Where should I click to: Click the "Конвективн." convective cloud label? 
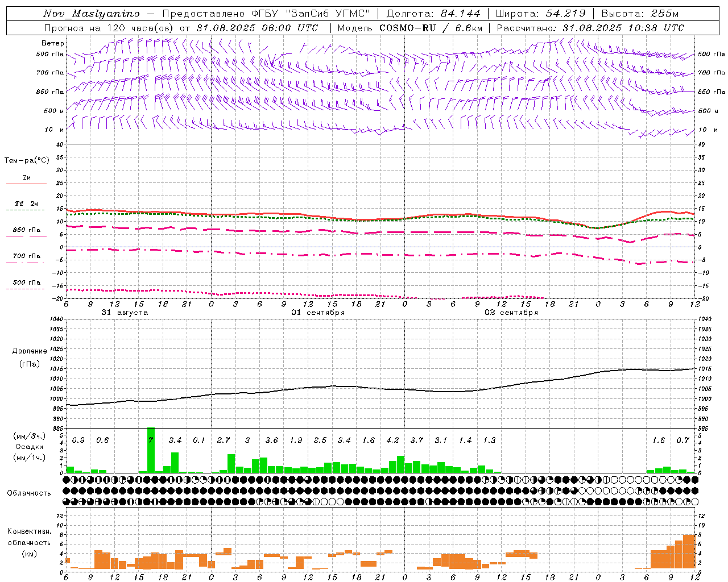click(29, 531)
